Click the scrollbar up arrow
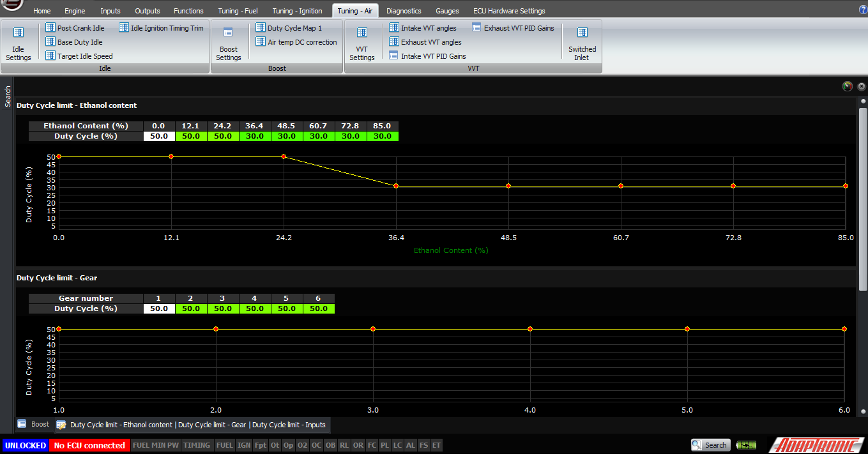Viewport: 868px width, 456px height. tap(863, 101)
